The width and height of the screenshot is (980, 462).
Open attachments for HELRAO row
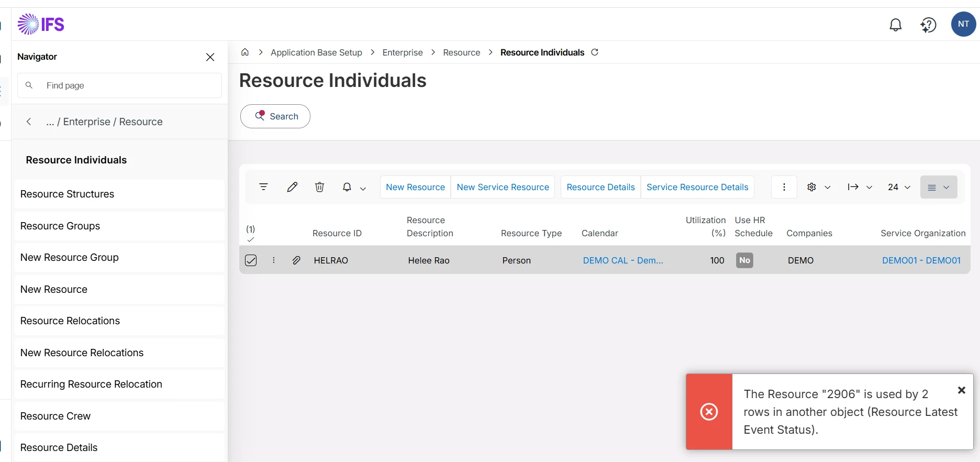[296, 260]
